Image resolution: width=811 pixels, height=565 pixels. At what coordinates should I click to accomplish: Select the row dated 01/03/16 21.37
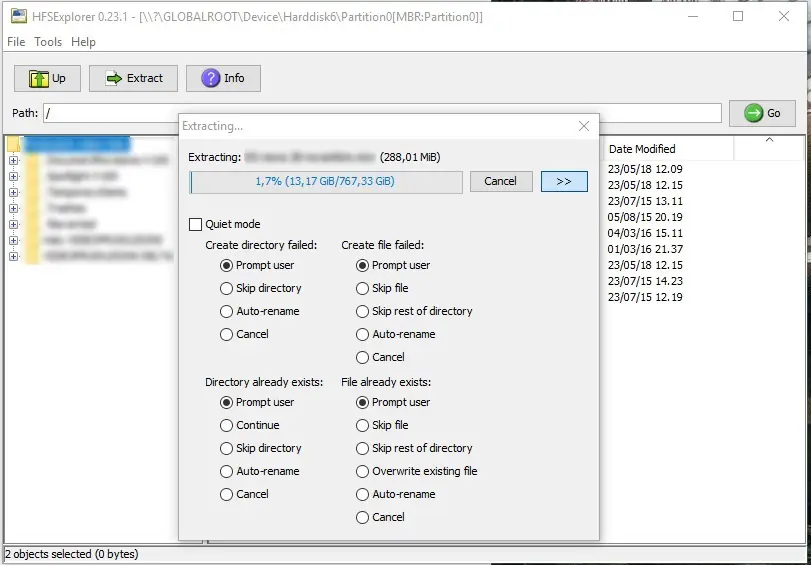pyautogui.click(x=645, y=249)
